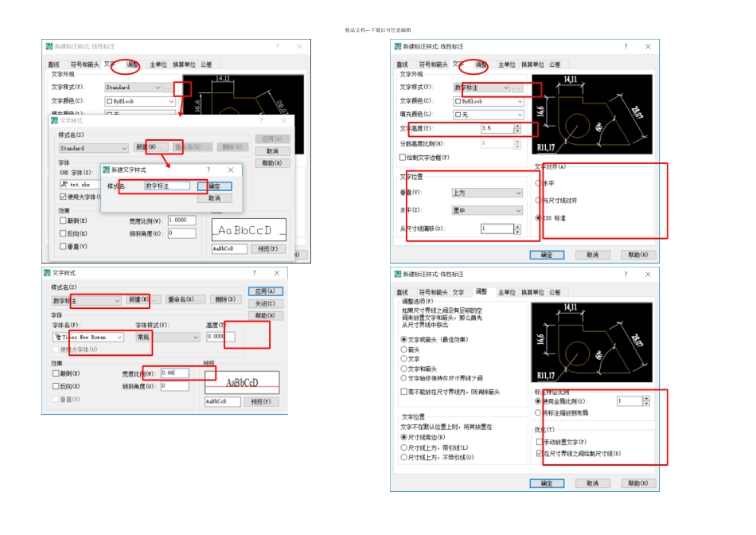The image size is (756, 535).
Task: Click the app icon on the 新建文字样式 title bar
Action: (106, 170)
